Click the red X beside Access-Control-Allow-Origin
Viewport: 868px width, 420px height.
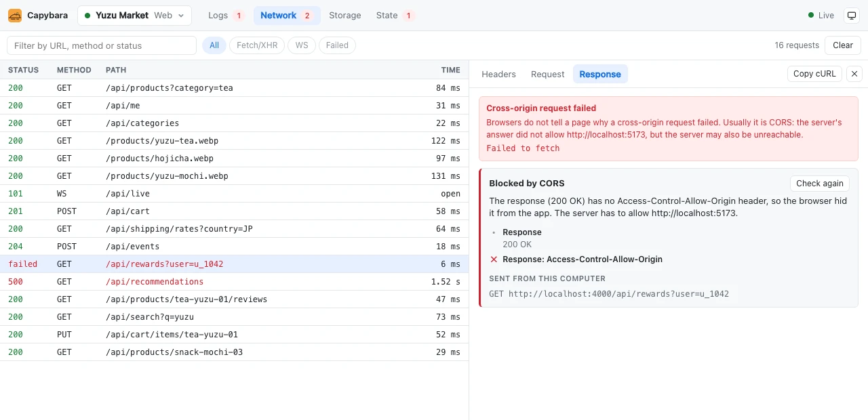(494, 259)
